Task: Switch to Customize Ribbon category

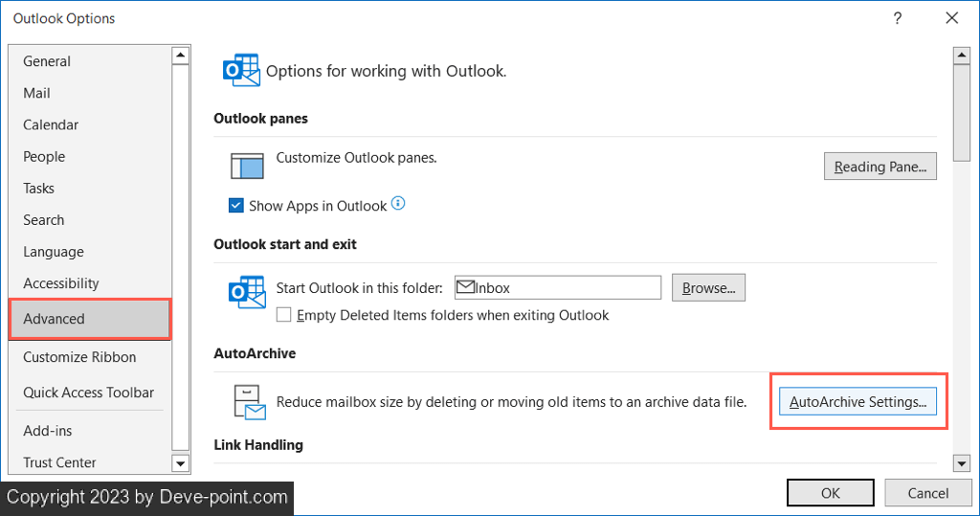Action: click(x=79, y=357)
